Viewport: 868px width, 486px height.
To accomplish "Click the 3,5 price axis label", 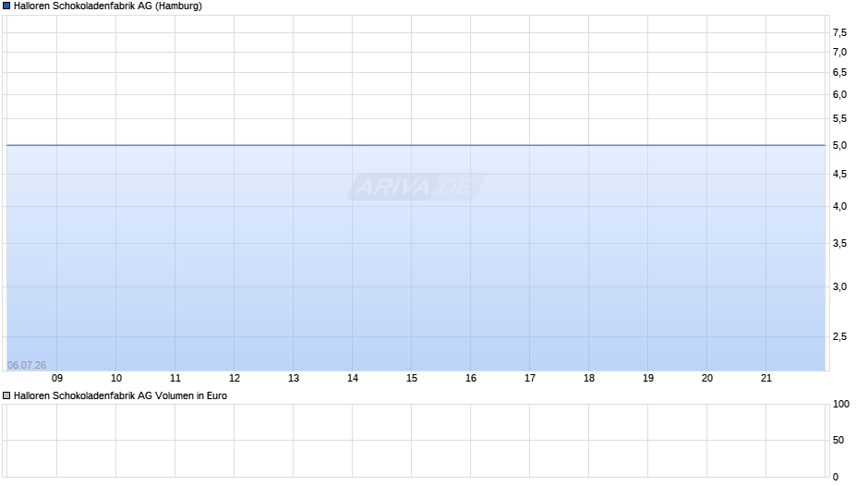I will coord(839,243).
